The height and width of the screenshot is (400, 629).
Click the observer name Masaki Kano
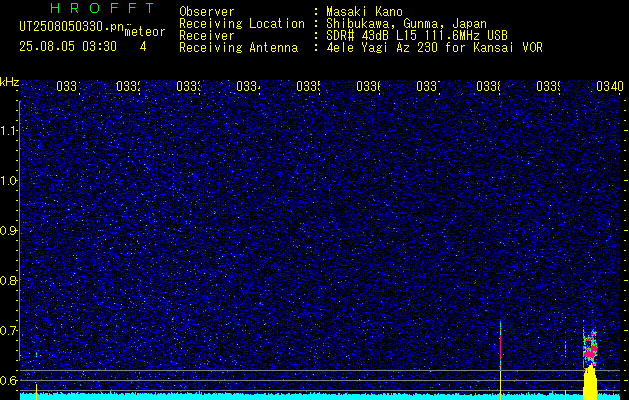(364, 11)
